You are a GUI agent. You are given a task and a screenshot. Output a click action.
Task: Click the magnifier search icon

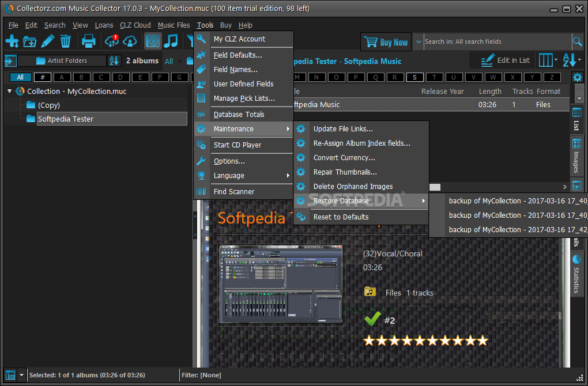pyautogui.click(x=578, y=41)
